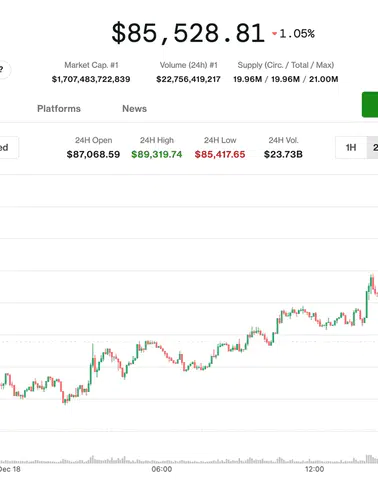Click the $85,528.81 price headline
This screenshot has width=378, height=480.
coord(188,33)
